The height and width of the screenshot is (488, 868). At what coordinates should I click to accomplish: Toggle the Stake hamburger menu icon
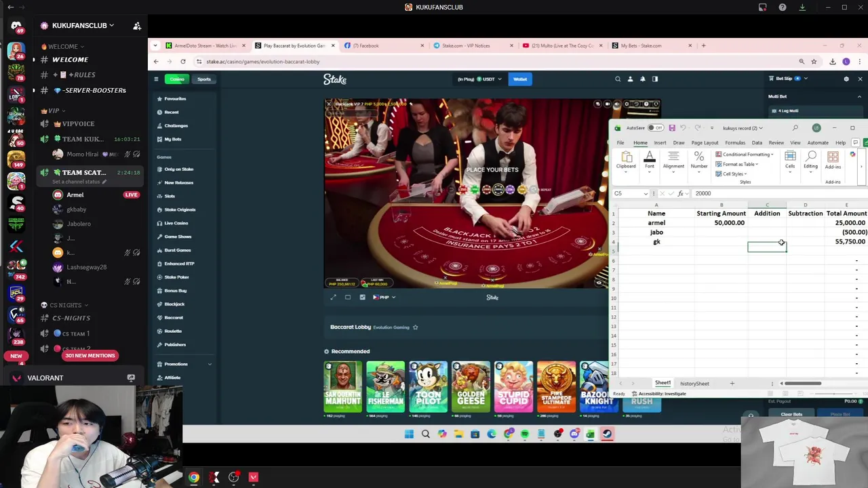click(156, 79)
